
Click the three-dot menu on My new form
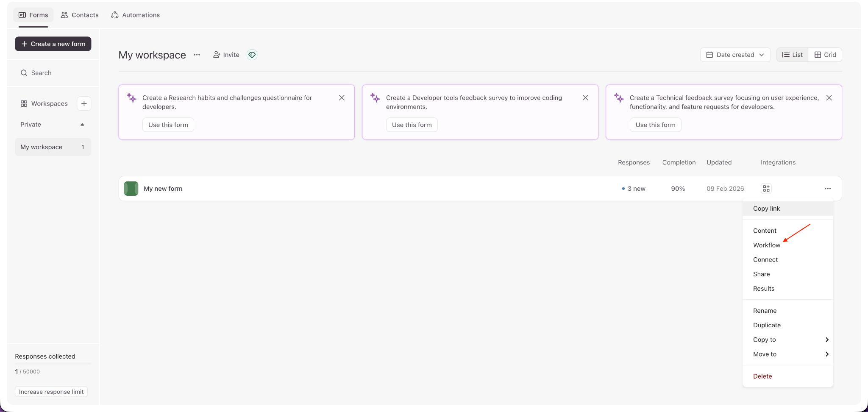(x=827, y=189)
